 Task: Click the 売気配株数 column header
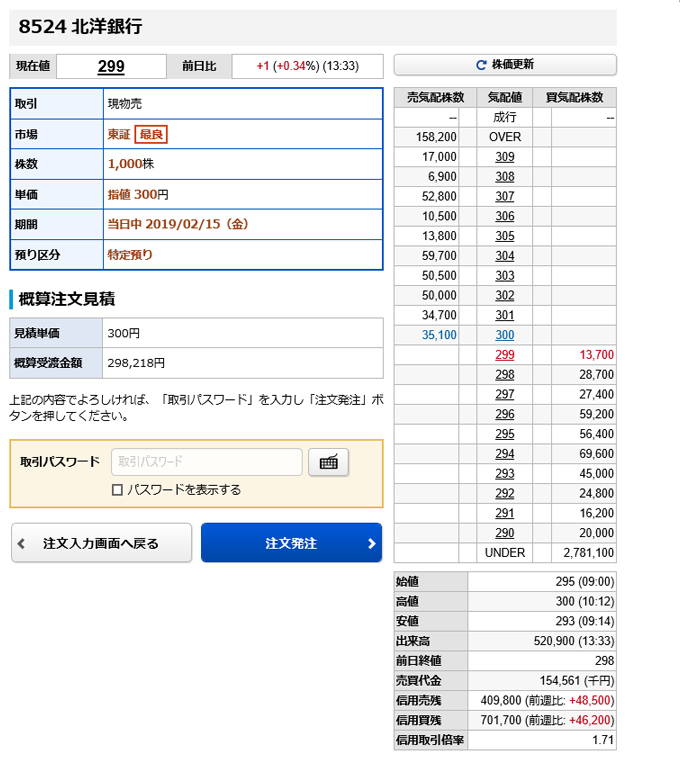coord(435,97)
